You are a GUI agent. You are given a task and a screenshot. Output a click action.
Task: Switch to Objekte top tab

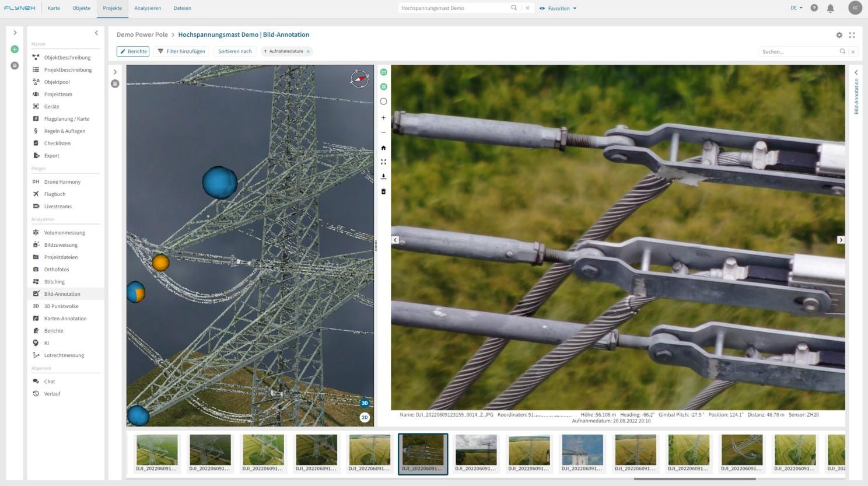(82, 8)
